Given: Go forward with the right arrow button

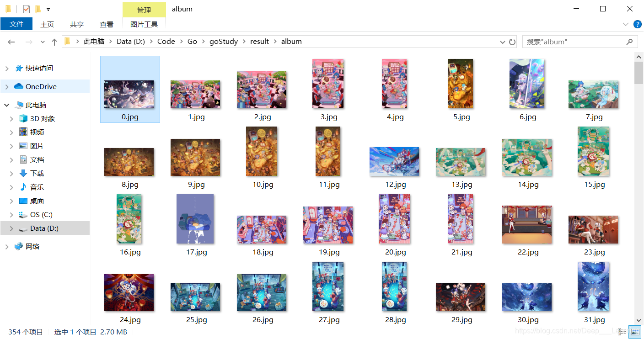Looking at the screenshot, I should click(28, 42).
